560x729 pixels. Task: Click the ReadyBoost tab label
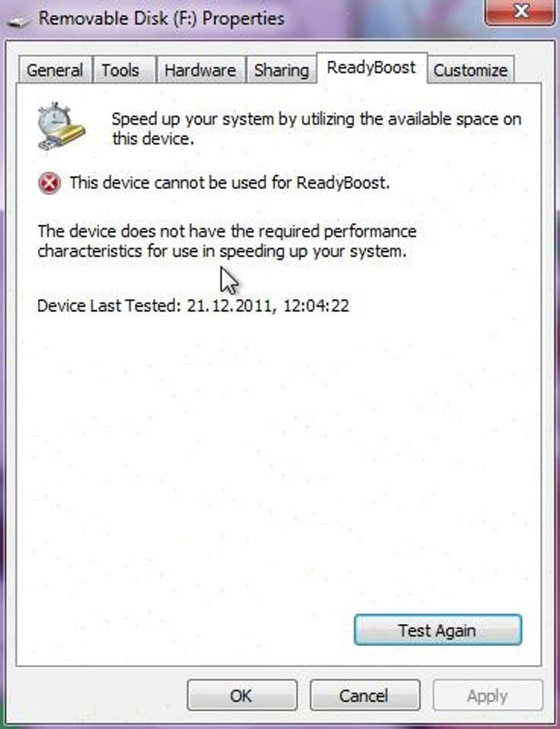(371, 67)
